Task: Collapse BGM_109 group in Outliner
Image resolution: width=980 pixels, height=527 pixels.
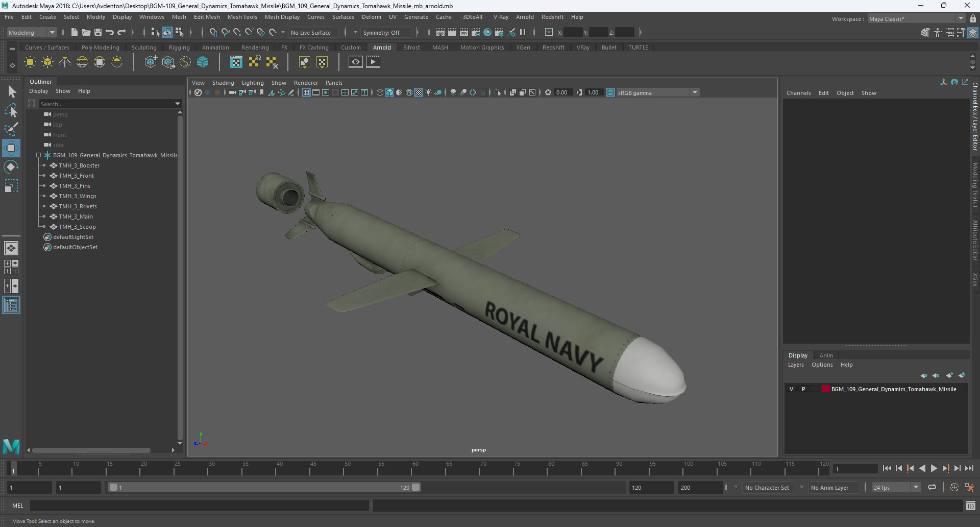Action: coord(38,155)
